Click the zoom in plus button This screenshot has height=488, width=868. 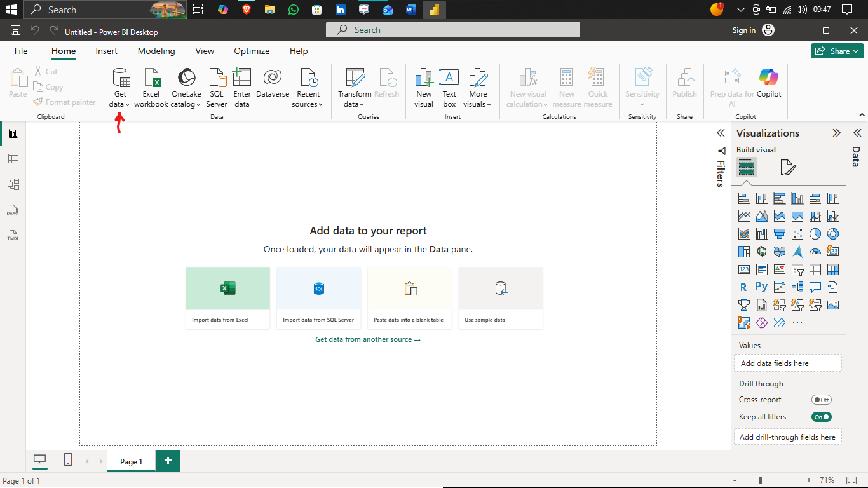tap(809, 480)
